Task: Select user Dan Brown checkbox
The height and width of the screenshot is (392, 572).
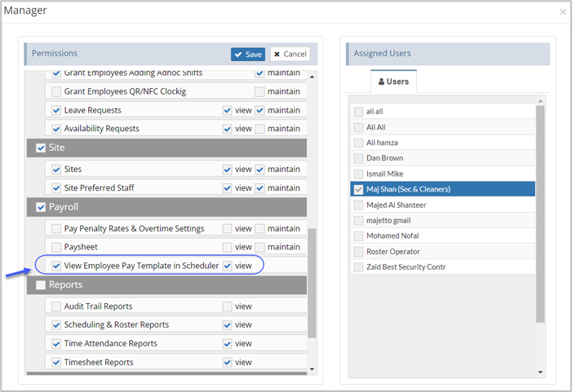Action: click(358, 158)
